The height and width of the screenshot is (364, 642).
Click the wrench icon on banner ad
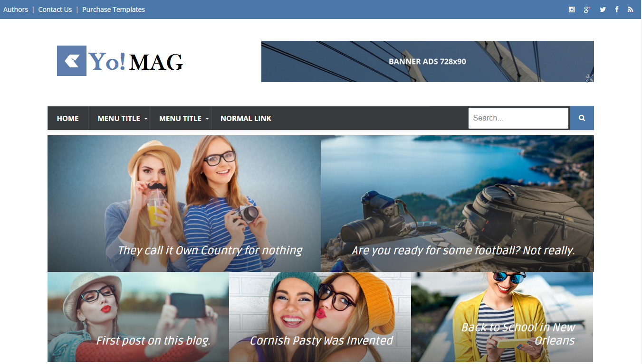pos(589,78)
